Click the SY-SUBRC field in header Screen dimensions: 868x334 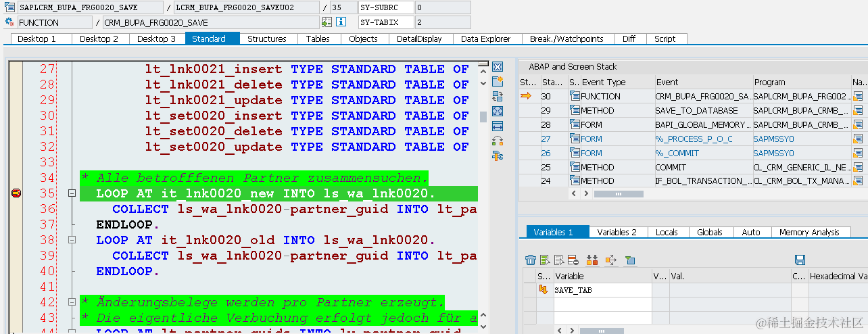coord(385,7)
